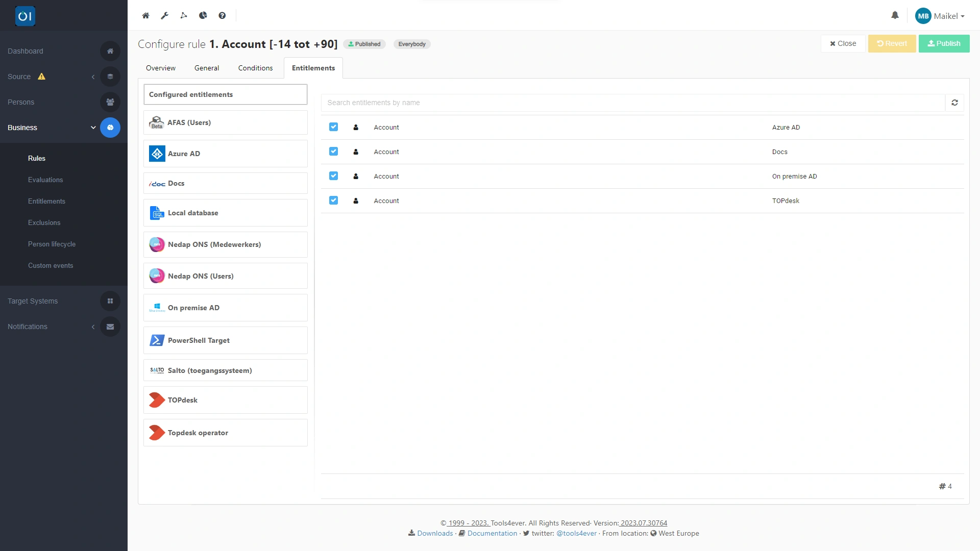
Task: Click the Target Systems grid icon
Action: [x=110, y=301]
